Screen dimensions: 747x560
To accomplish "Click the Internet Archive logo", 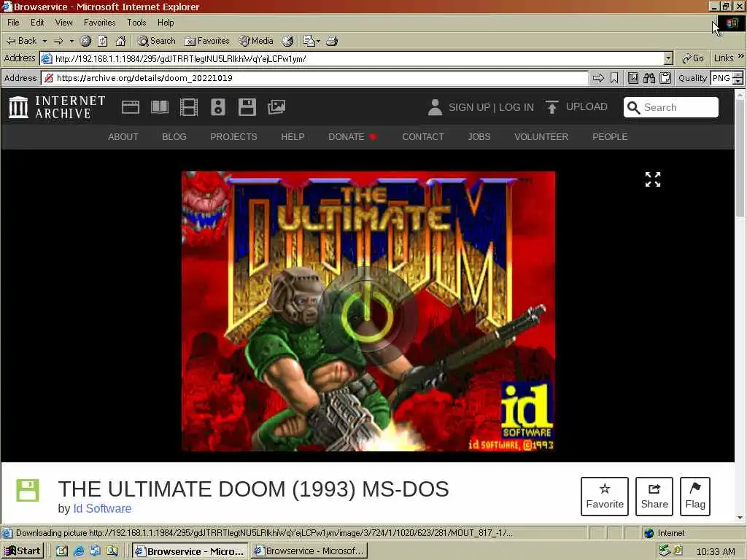I will [57, 107].
